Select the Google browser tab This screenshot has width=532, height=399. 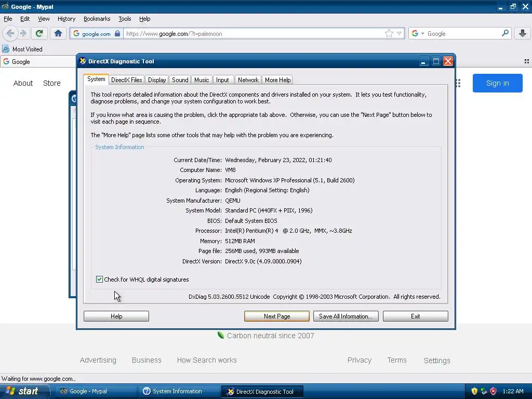click(x=38, y=61)
